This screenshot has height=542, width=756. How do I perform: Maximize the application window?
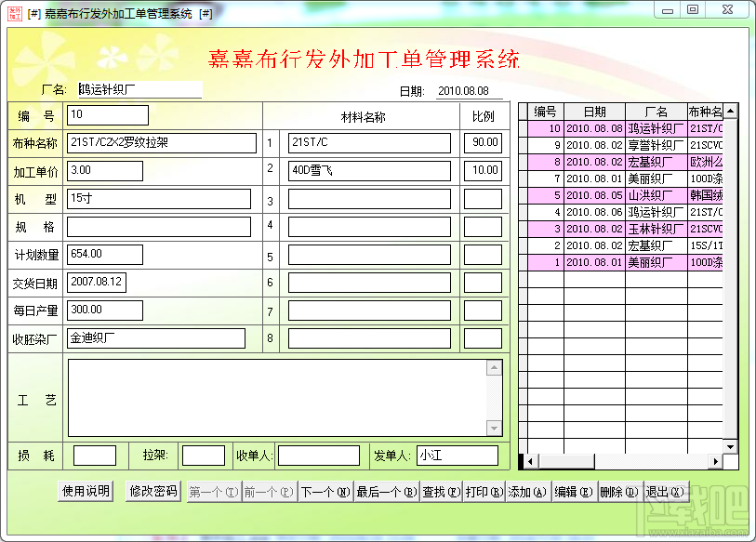pos(693,10)
